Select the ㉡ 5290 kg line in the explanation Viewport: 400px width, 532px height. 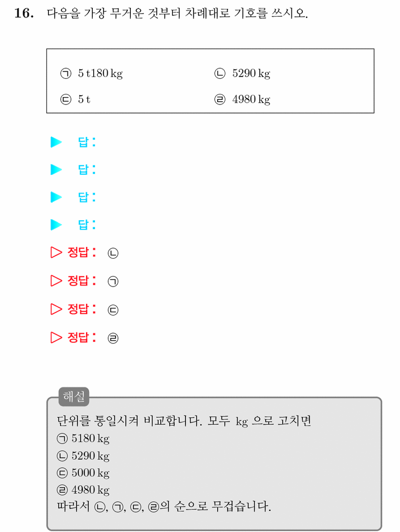pos(83,456)
